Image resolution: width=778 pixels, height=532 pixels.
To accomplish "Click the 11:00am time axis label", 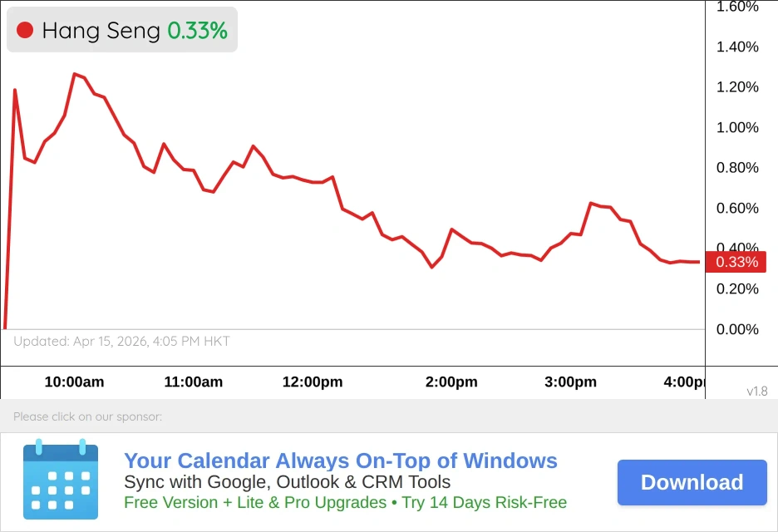I will point(194,382).
